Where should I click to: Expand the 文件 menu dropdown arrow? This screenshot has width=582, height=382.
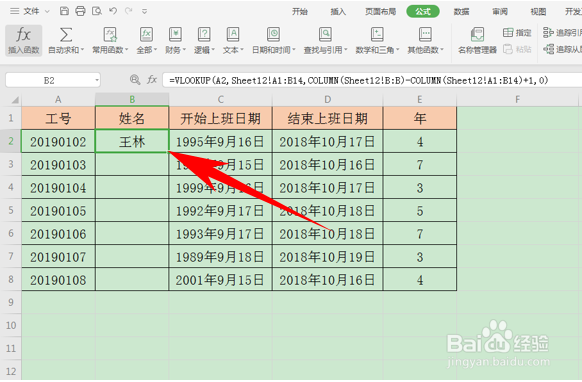(47, 12)
